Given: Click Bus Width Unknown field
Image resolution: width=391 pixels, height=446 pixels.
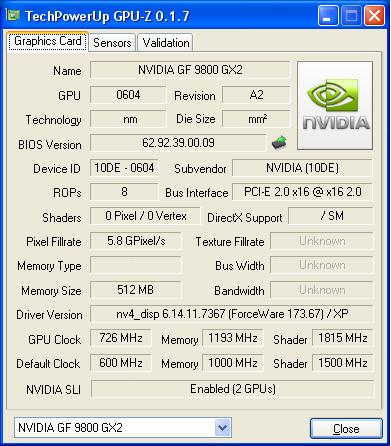Looking at the screenshot, I should tap(322, 265).
